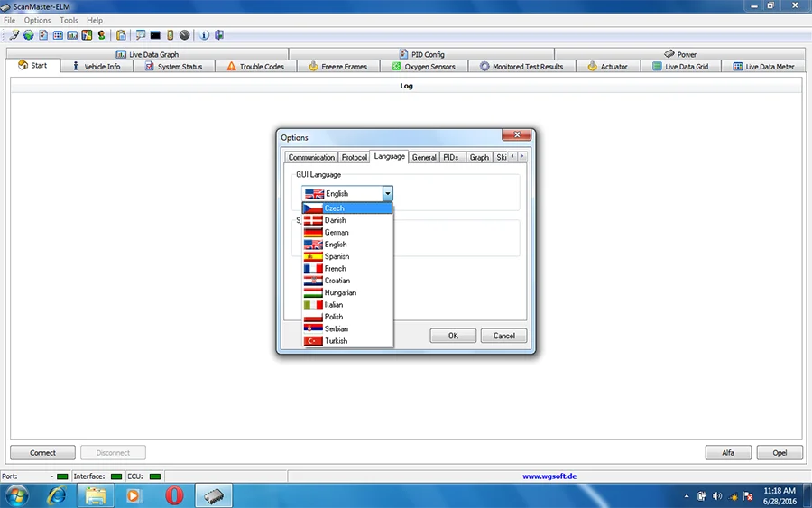Click the Opel button
The width and height of the screenshot is (812, 508).
pyautogui.click(x=780, y=453)
